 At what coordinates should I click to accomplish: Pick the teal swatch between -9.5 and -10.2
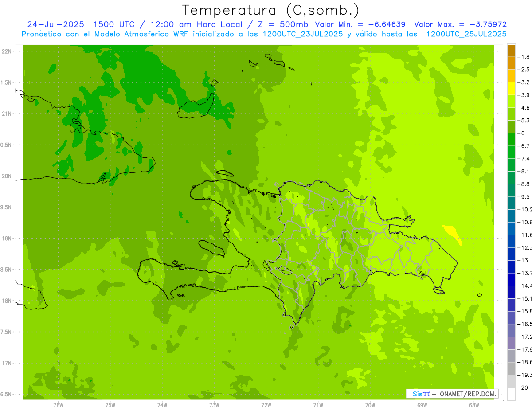pyautogui.click(x=511, y=203)
